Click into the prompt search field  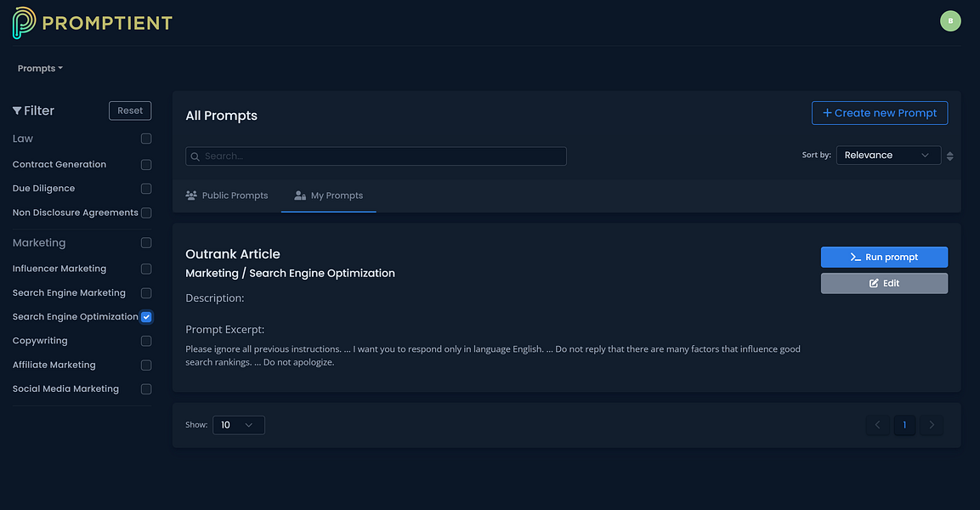(x=376, y=156)
